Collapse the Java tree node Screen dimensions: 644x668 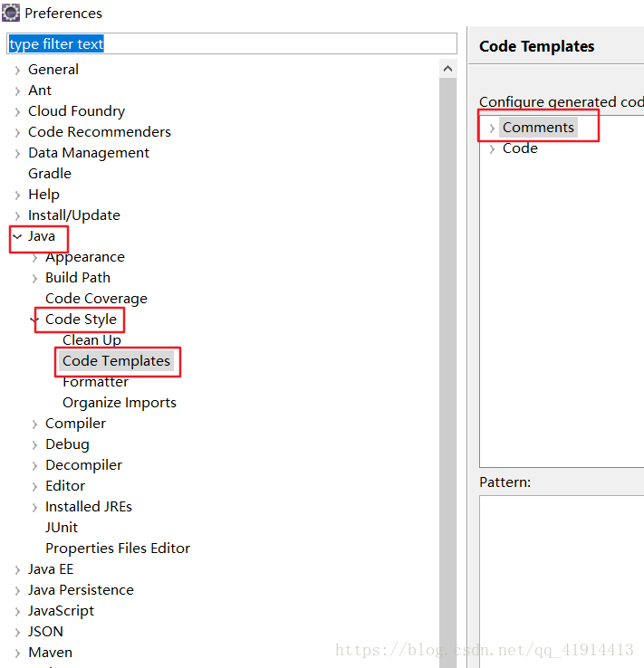[17, 236]
